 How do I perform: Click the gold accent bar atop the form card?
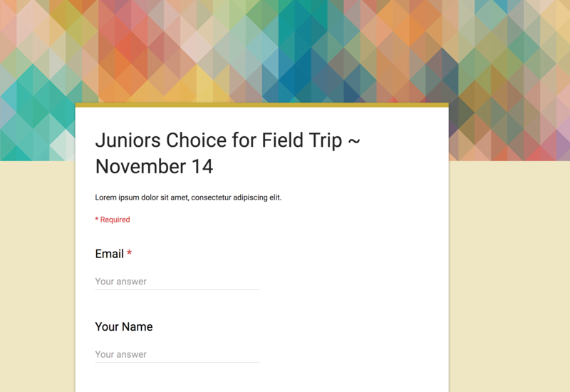click(x=261, y=105)
